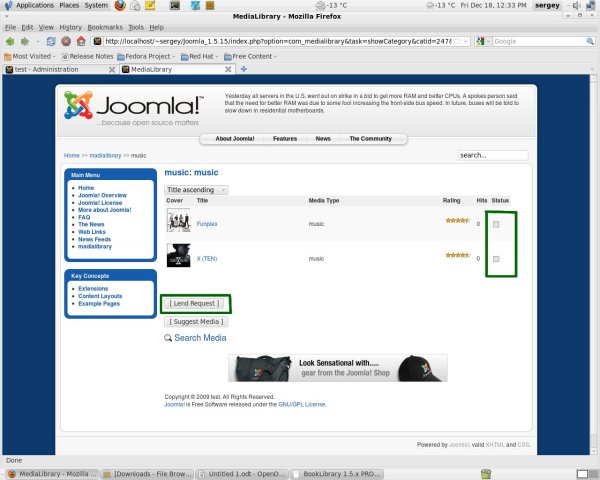This screenshot has width=600, height=480.
Task: Go to the Firefox home page icon
Action: pyautogui.click(x=81, y=41)
